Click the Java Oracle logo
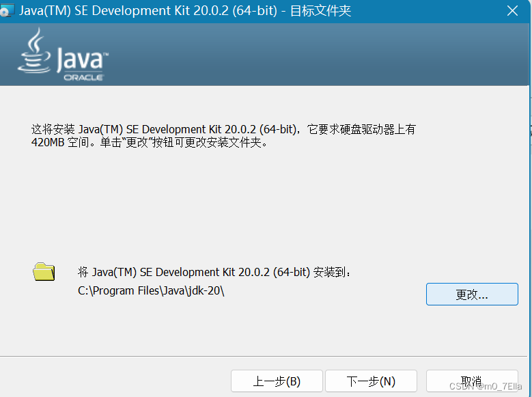Viewport: 532px width, 397px height. (x=63, y=55)
